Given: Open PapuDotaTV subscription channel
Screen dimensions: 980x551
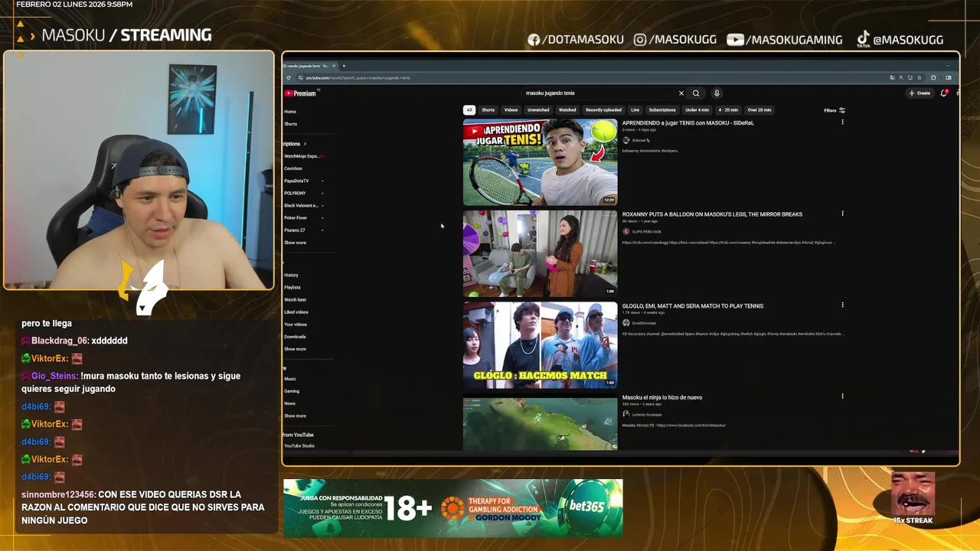Looking at the screenshot, I should pos(296,181).
